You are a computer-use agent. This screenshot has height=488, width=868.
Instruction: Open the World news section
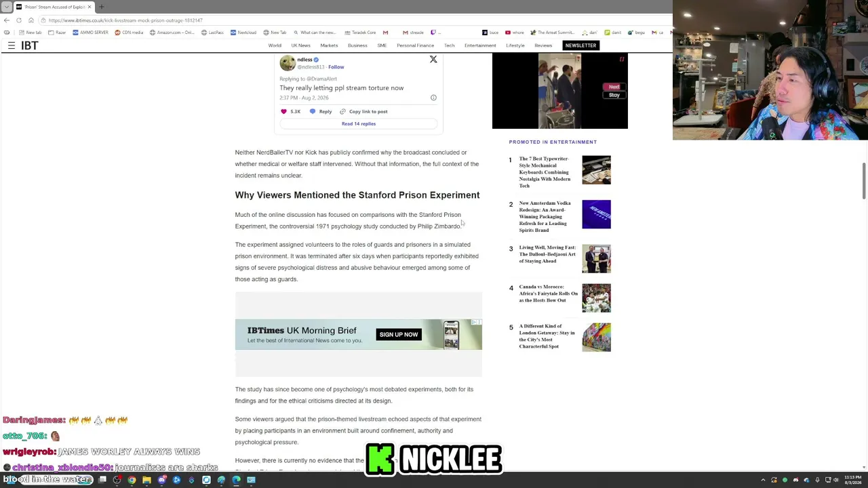click(275, 45)
